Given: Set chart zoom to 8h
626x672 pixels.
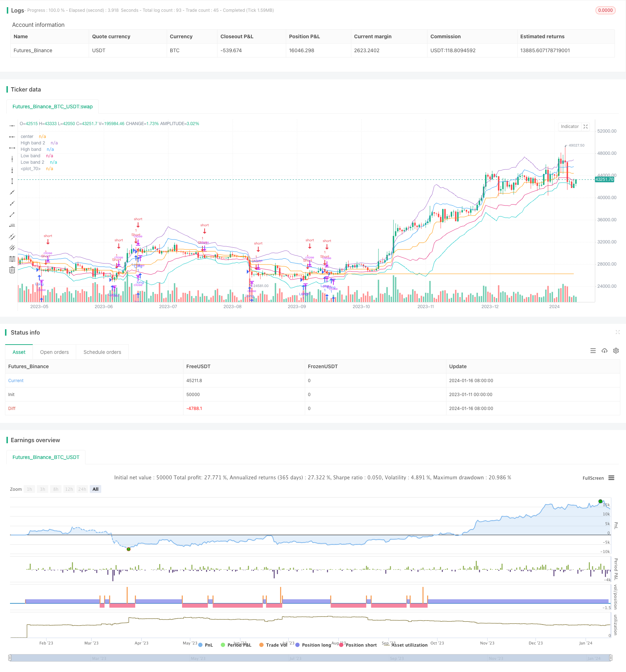Looking at the screenshot, I should 56,489.
